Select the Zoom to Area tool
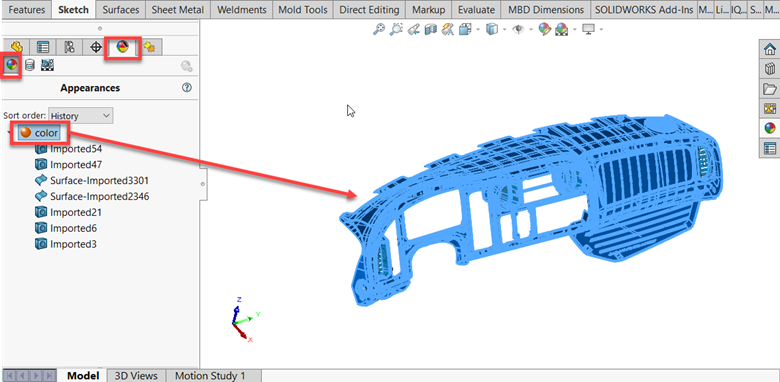Screen dimensions: 780x382 coord(396,29)
